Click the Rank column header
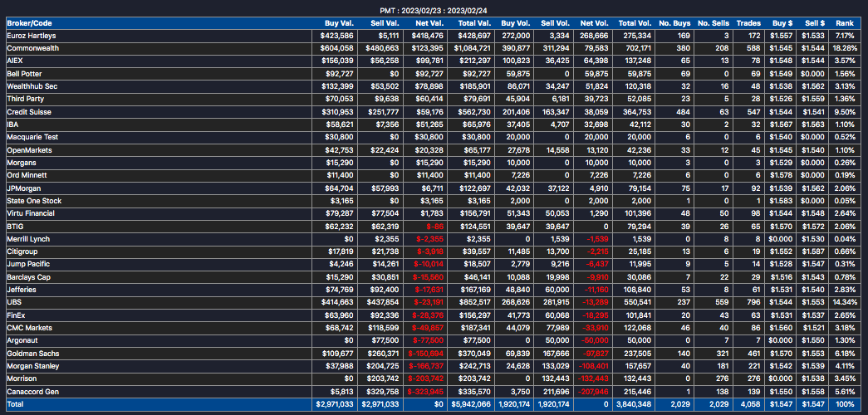 tap(845, 23)
